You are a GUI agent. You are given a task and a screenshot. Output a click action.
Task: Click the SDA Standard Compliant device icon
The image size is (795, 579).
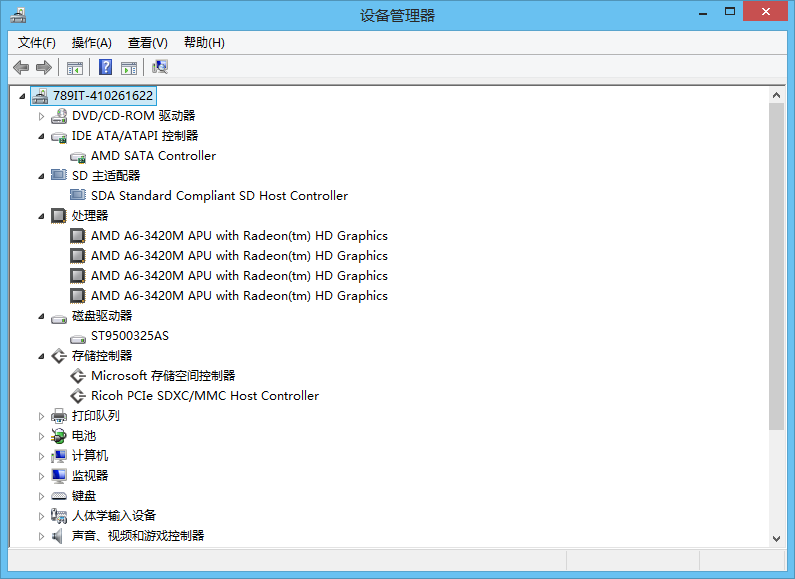pyautogui.click(x=78, y=195)
